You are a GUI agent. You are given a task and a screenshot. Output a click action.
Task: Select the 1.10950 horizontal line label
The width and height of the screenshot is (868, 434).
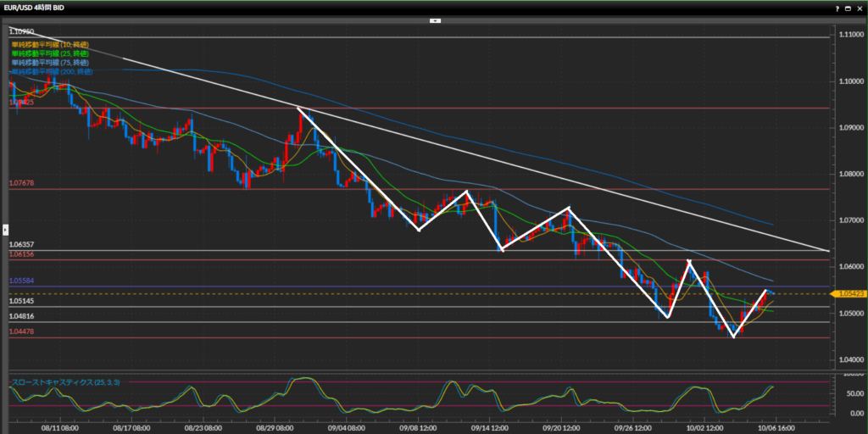(x=21, y=31)
